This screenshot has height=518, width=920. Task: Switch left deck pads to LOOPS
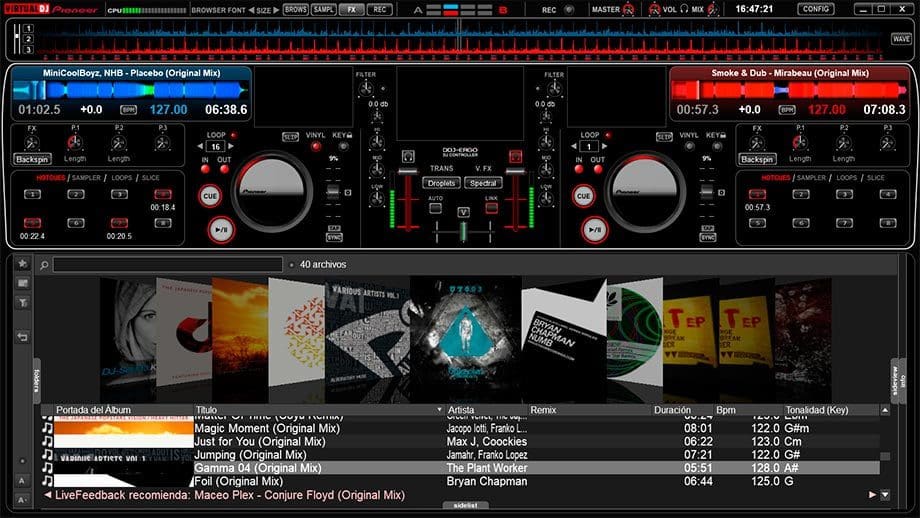click(121, 178)
